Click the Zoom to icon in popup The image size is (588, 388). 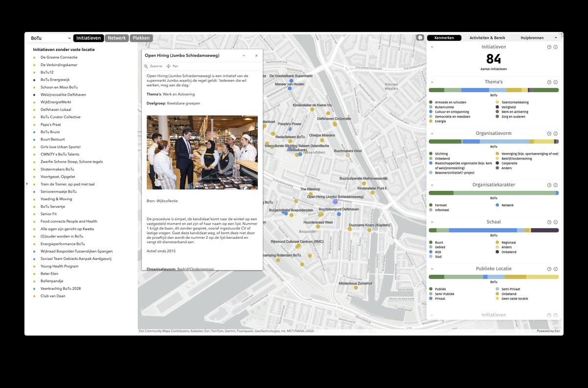point(146,66)
